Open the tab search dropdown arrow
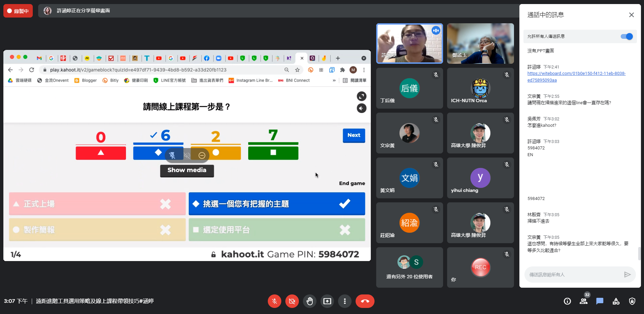This screenshot has height=314, width=644. pos(364,58)
